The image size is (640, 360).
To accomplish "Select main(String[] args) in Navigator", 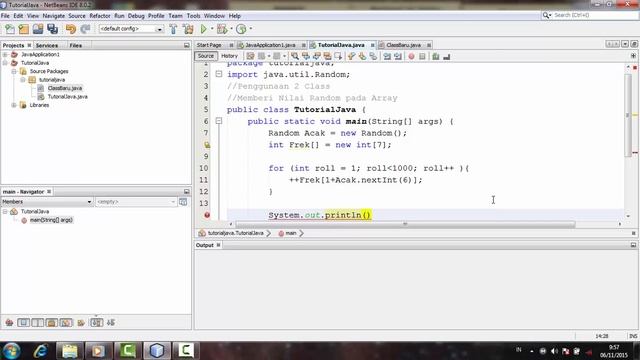I will coord(51,220).
